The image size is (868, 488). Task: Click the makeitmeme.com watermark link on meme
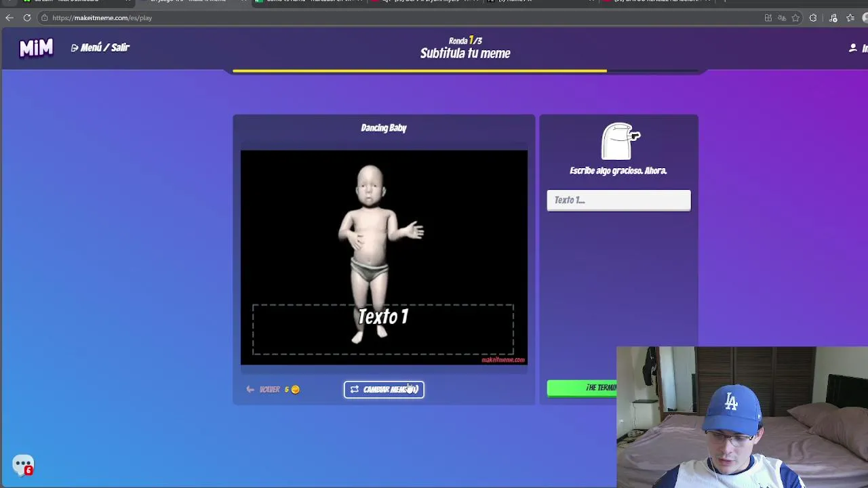[x=503, y=360]
